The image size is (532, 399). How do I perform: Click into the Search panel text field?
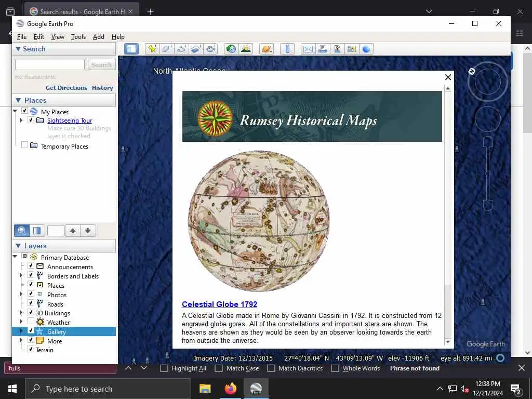pos(50,64)
